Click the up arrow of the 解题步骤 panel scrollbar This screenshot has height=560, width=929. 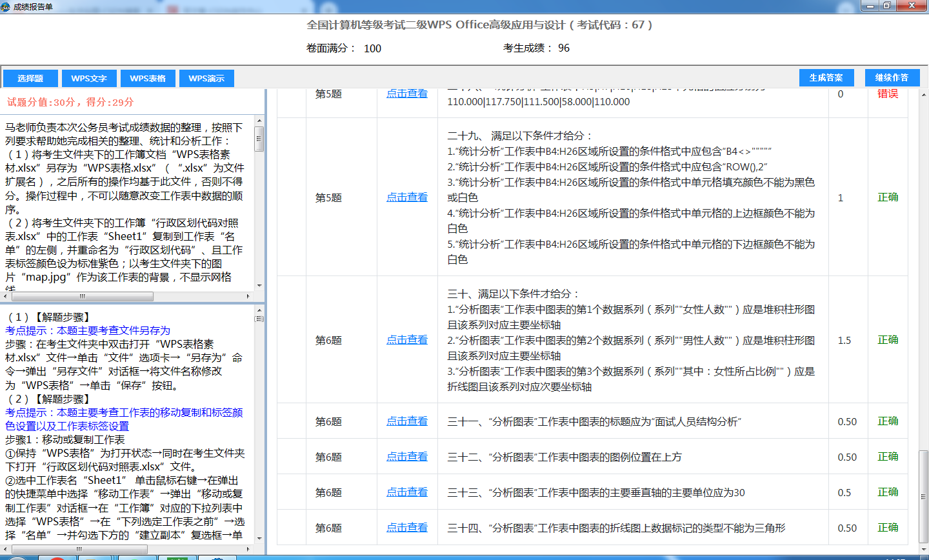tap(259, 310)
